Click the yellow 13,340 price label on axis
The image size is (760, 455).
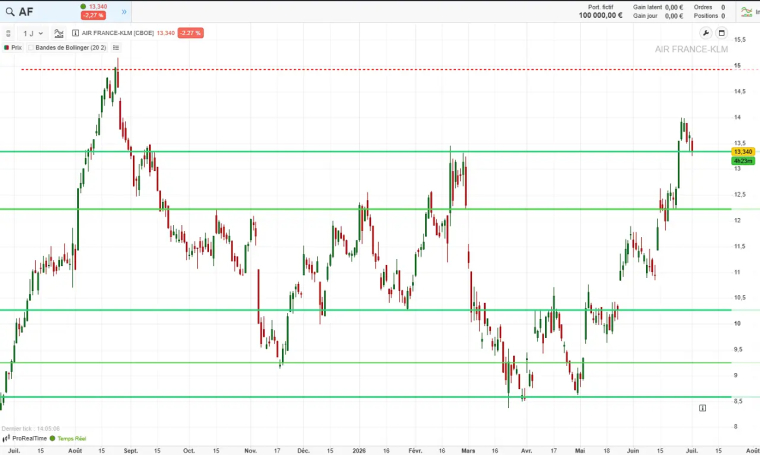(x=743, y=152)
